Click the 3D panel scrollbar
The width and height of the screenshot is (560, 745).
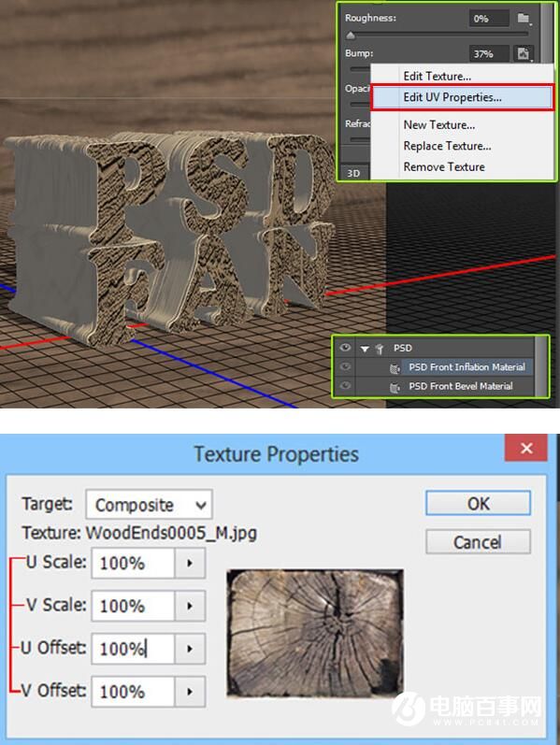pyautogui.click(x=541, y=366)
